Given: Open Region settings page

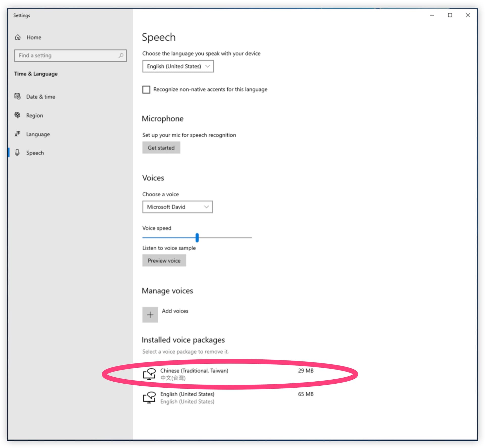Looking at the screenshot, I should pyautogui.click(x=35, y=116).
